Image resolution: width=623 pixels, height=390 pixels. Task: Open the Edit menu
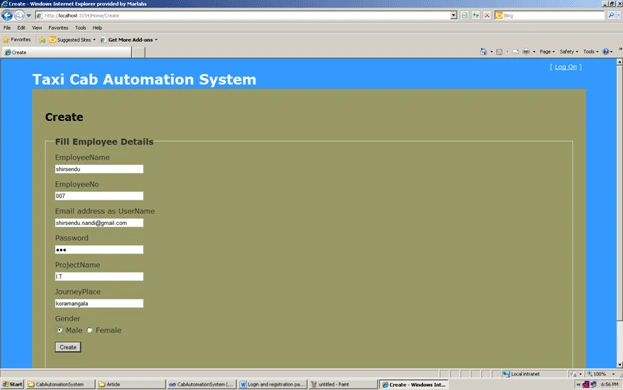[21, 28]
